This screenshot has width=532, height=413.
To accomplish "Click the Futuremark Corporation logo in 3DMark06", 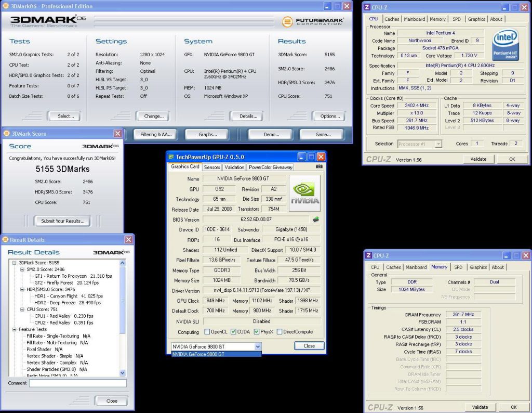I will pyautogui.click(x=312, y=22).
